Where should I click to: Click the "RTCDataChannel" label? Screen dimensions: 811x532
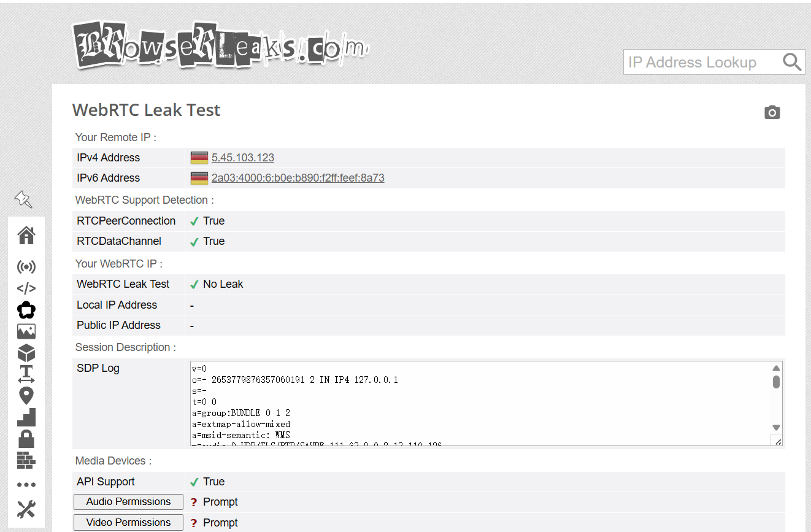pos(119,241)
